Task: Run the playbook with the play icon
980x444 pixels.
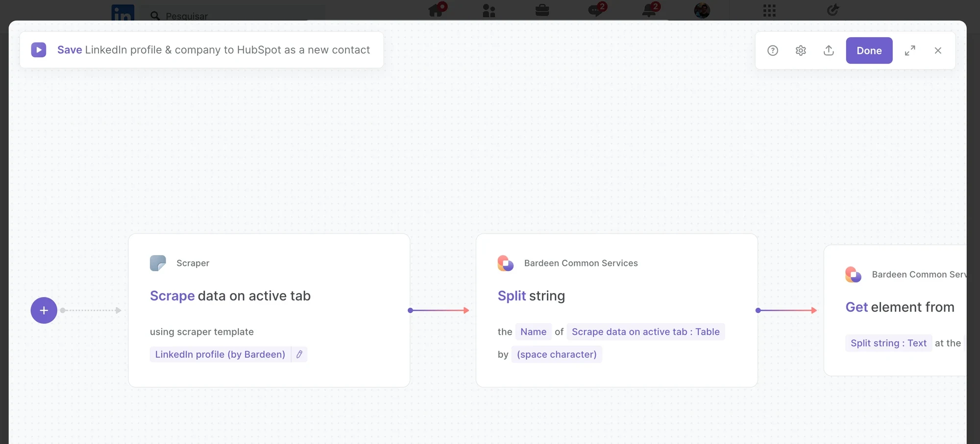Action: point(39,50)
